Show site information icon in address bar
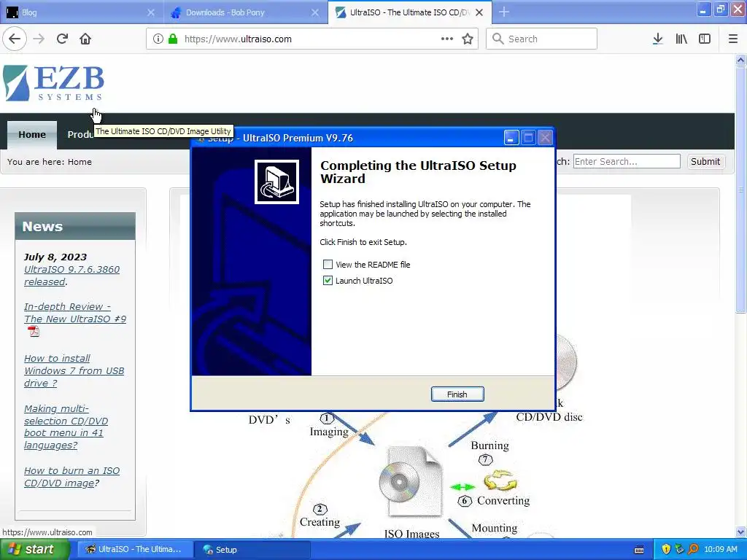Screen dimensions: 747x560 pyautogui.click(x=158, y=39)
